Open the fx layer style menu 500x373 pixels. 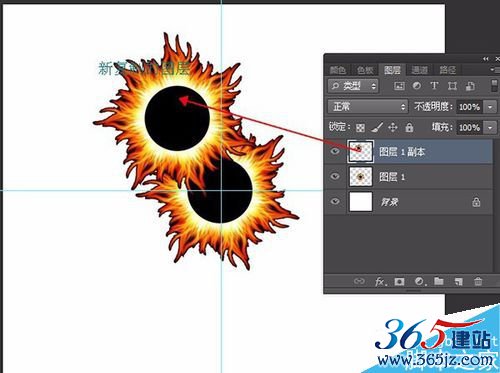(x=380, y=282)
